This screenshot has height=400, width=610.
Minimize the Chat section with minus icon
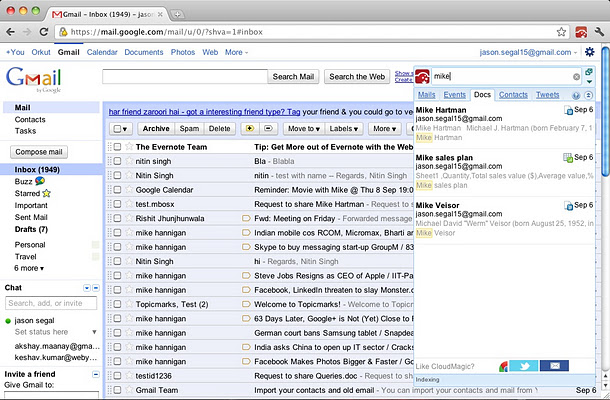coord(96,288)
